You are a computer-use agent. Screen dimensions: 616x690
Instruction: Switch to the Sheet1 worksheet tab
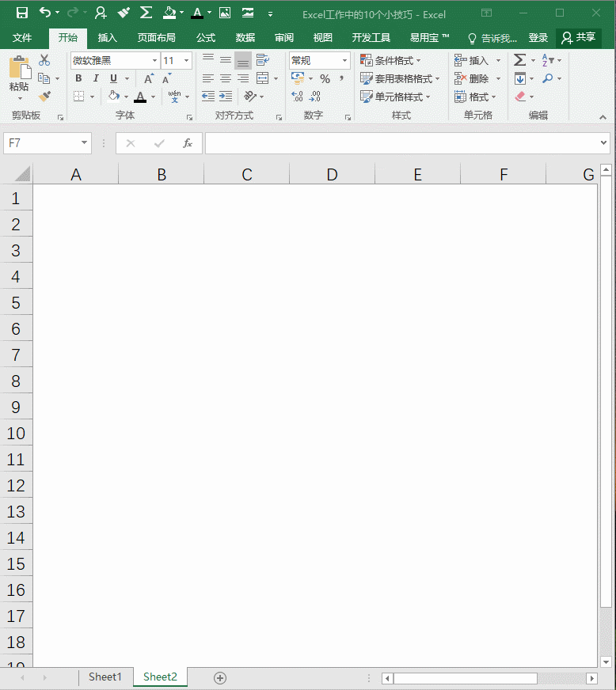(105, 677)
